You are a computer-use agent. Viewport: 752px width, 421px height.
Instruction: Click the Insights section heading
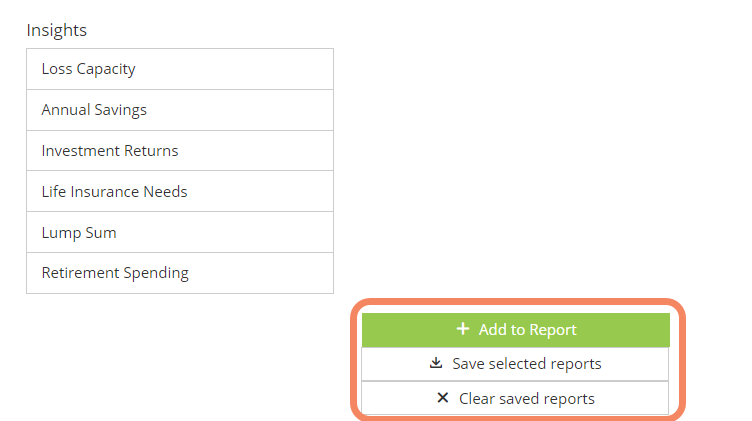pyautogui.click(x=57, y=30)
